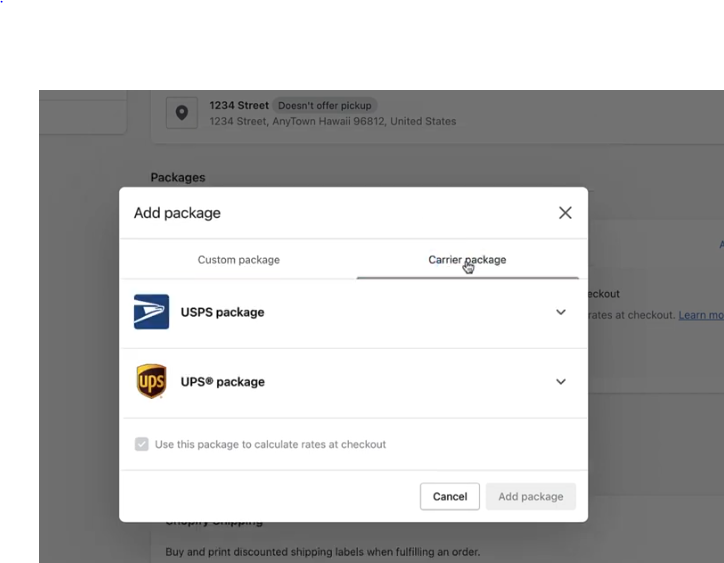This screenshot has width=724, height=563.
Task: Select the 1234 Street location name
Action: 239,105
